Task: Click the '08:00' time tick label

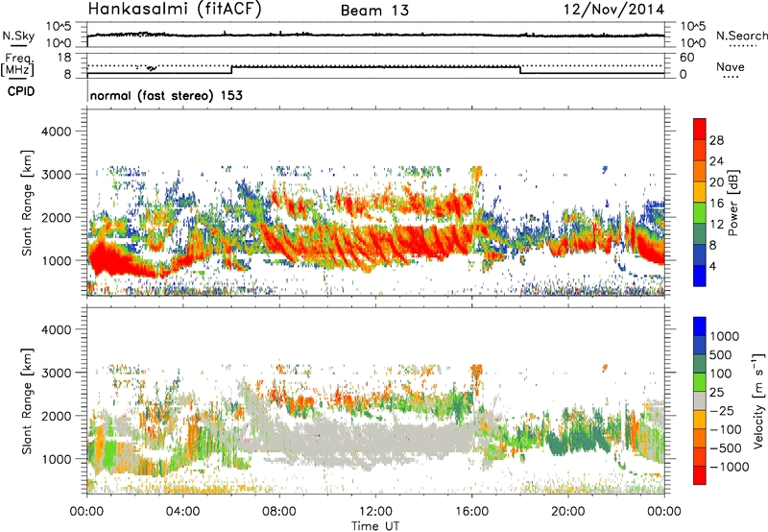Action: coord(279,512)
